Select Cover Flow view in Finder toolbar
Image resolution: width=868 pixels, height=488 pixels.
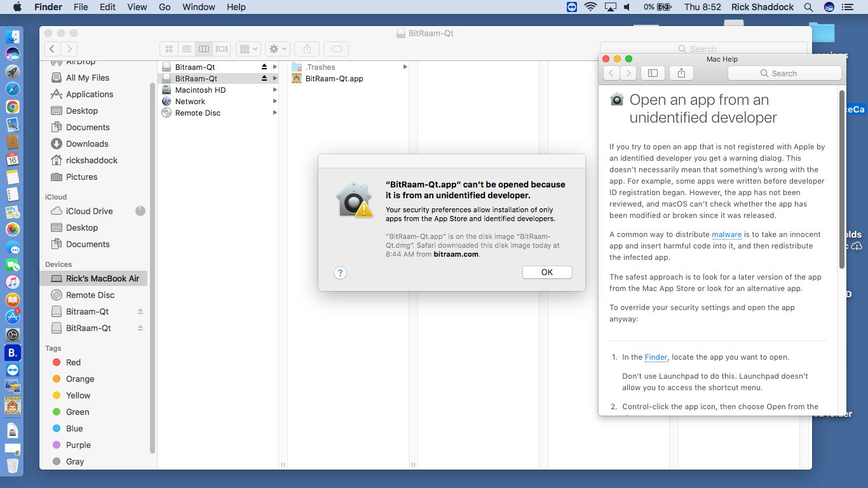(x=221, y=49)
